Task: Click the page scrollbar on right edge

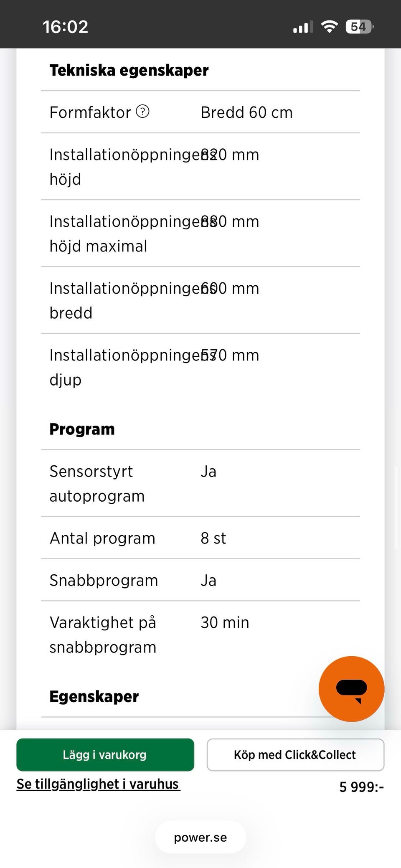Action: click(397, 508)
